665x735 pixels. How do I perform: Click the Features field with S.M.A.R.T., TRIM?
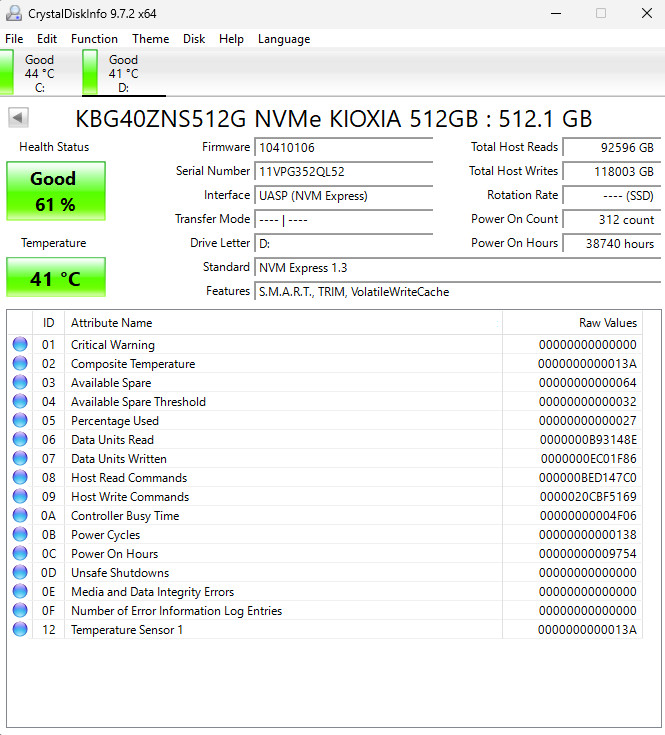coord(457,292)
